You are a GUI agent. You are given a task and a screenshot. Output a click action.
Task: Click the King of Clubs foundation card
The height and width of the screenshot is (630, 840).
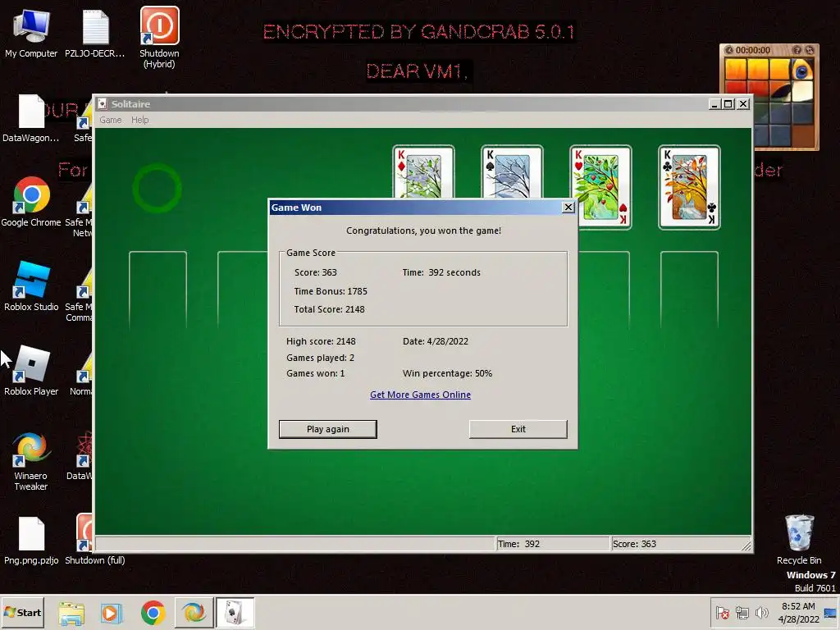coord(689,187)
